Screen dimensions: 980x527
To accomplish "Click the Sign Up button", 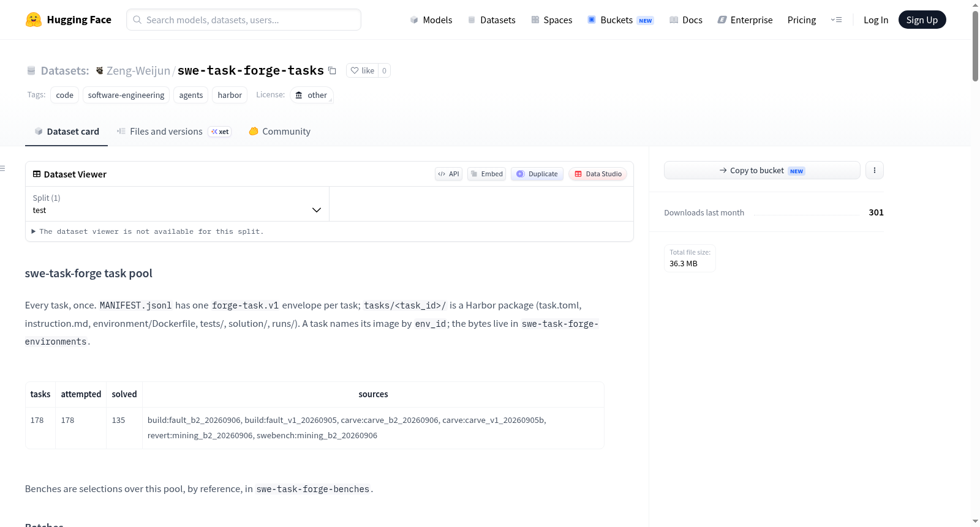I will pyautogui.click(x=922, y=20).
